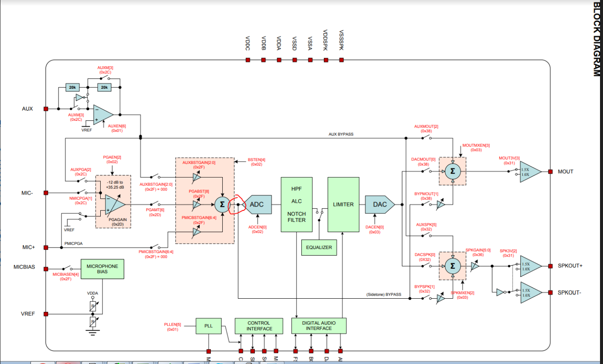Click the AUX input pin marker

(46, 109)
